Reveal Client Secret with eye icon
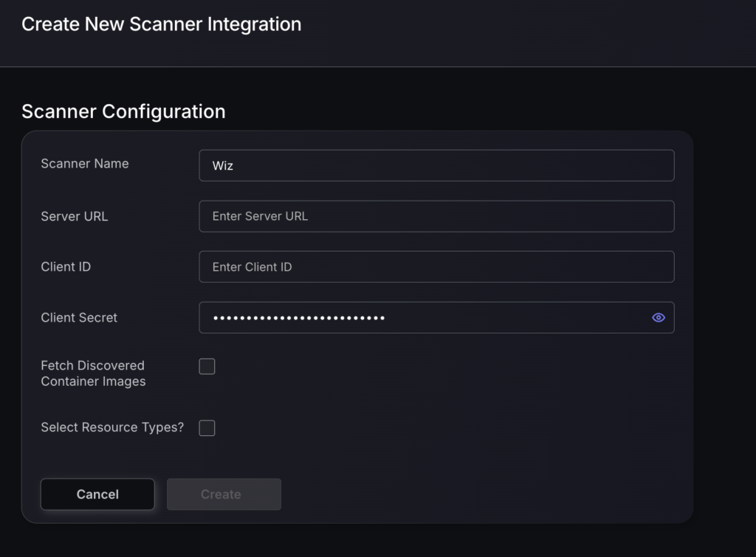The image size is (756, 557). tap(659, 317)
